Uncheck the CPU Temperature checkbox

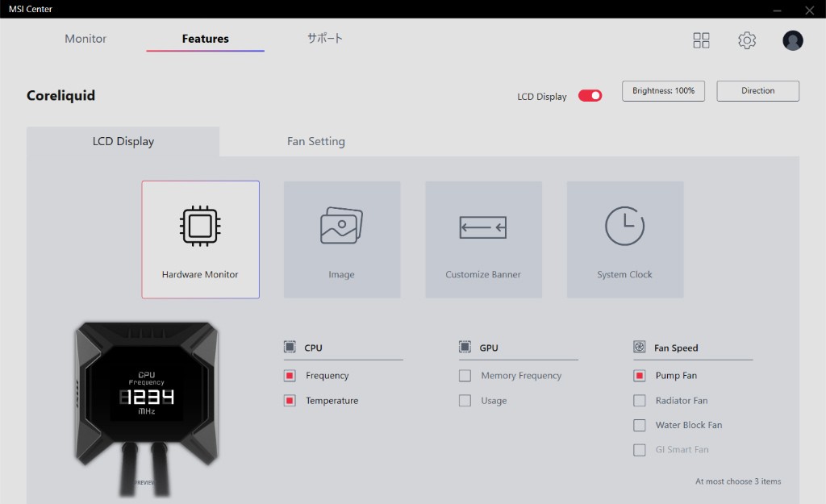click(290, 401)
